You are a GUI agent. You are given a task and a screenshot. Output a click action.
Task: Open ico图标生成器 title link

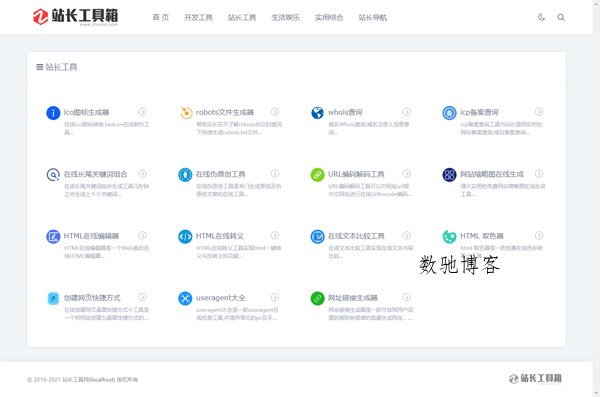pyautogui.click(x=86, y=112)
